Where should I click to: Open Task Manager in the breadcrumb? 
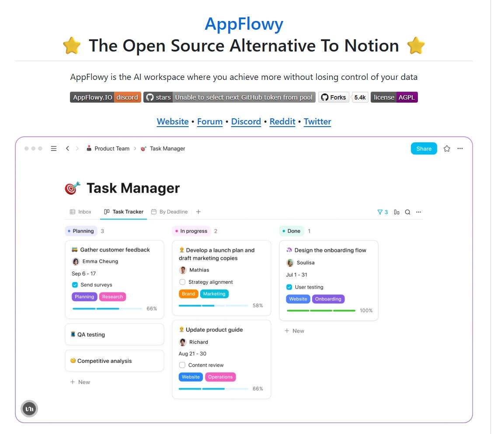pos(167,148)
